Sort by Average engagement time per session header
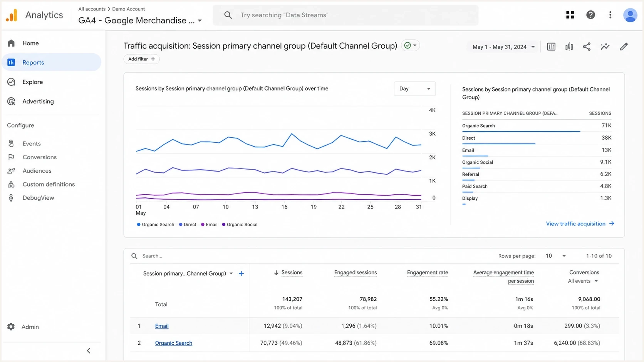The image size is (644, 362). pyautogui.click(x=503, y=277)
